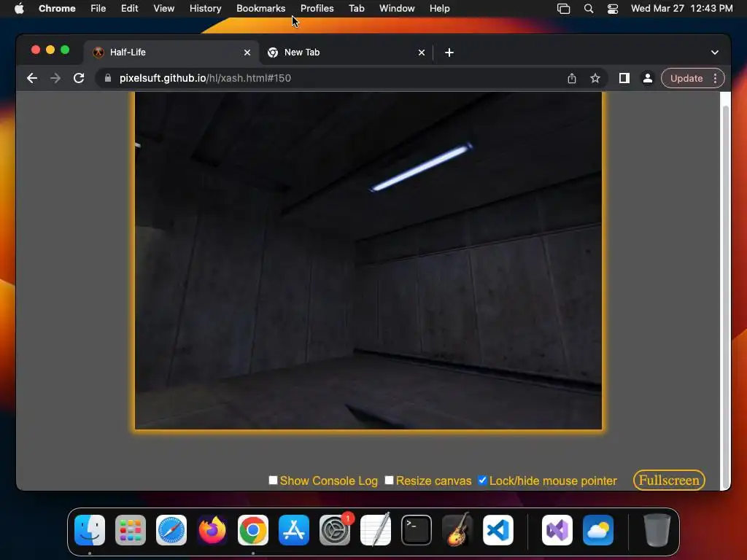Open Chrome side panel icon
The height and width of the screenshot is (560, 747).
click(x=624, y=78)
